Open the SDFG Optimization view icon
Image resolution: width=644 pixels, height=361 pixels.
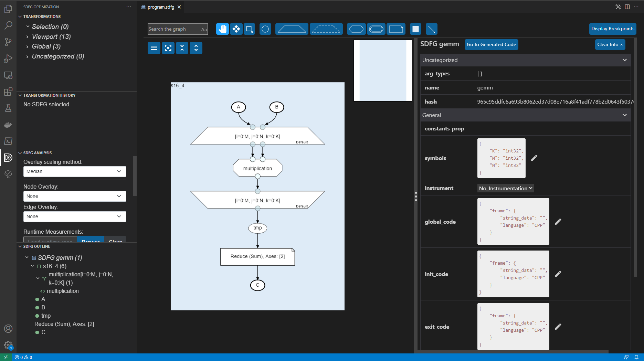coord(8,158)
